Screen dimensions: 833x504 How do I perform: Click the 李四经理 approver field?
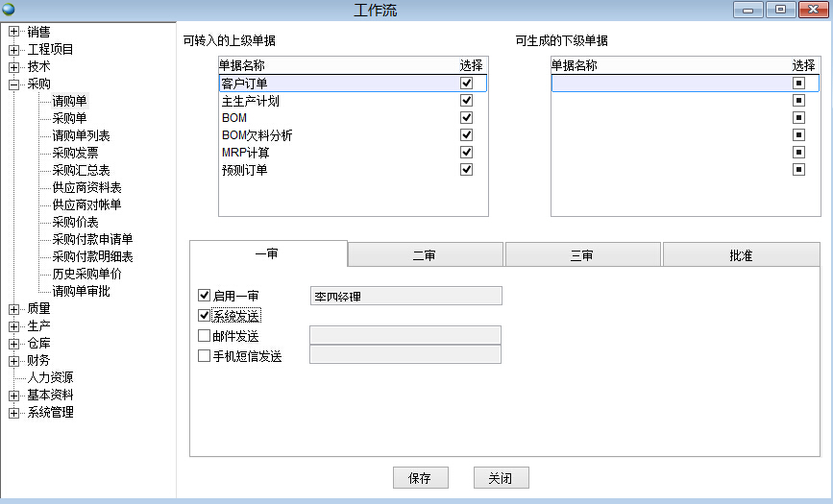pos(404,297)
